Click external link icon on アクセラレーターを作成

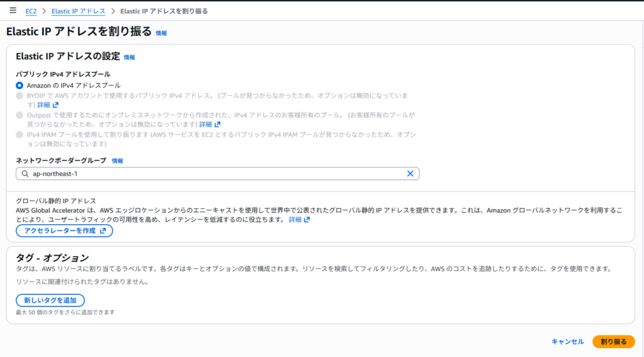pyautogui.click(x=103, y=231)
